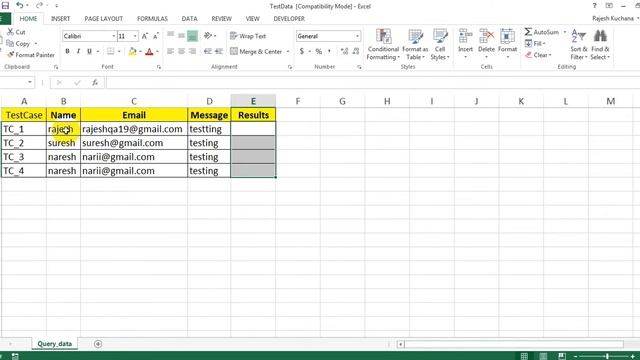This screenshot has height=360, width=640.
Task: Set bottom vertical alignment
Action: (192, 36)
